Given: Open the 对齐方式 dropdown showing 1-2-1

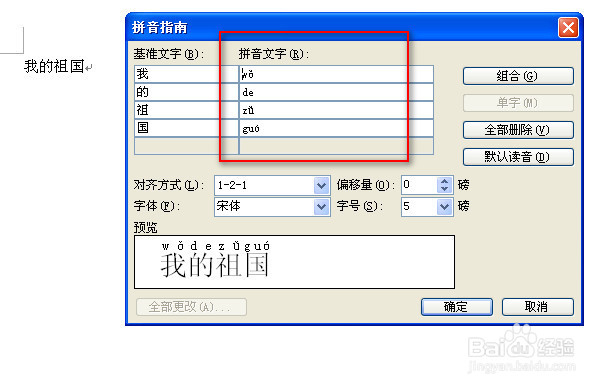Looking at the screenshot, I should [x=321, y=185].
